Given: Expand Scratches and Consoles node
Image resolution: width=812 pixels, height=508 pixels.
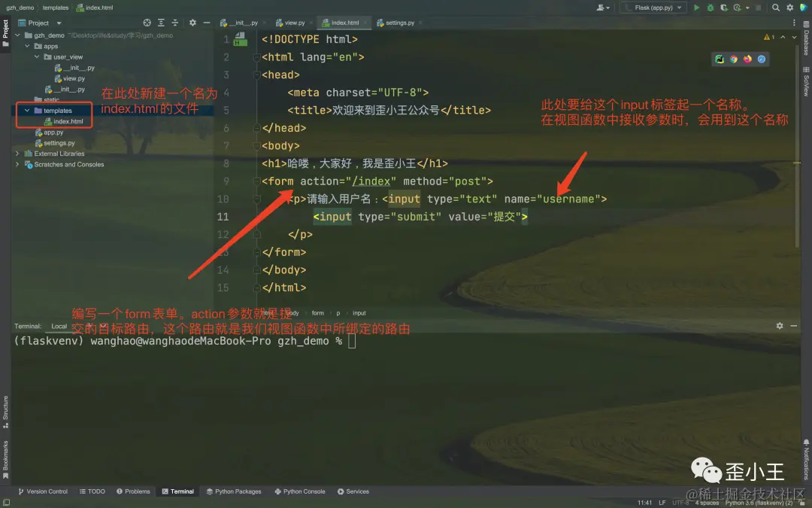Looking at the screenshot, I should click(17, 164).
